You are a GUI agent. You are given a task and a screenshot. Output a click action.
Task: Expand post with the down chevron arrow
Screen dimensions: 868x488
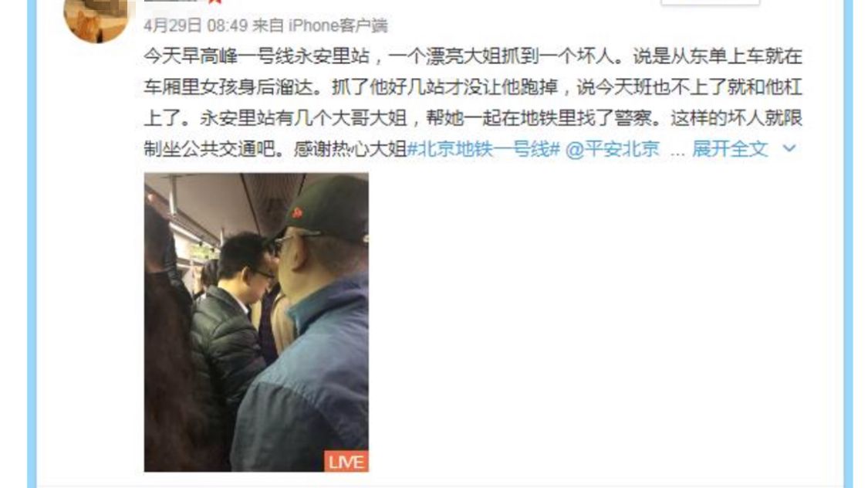pyautogui.click(x=789, y=148)
